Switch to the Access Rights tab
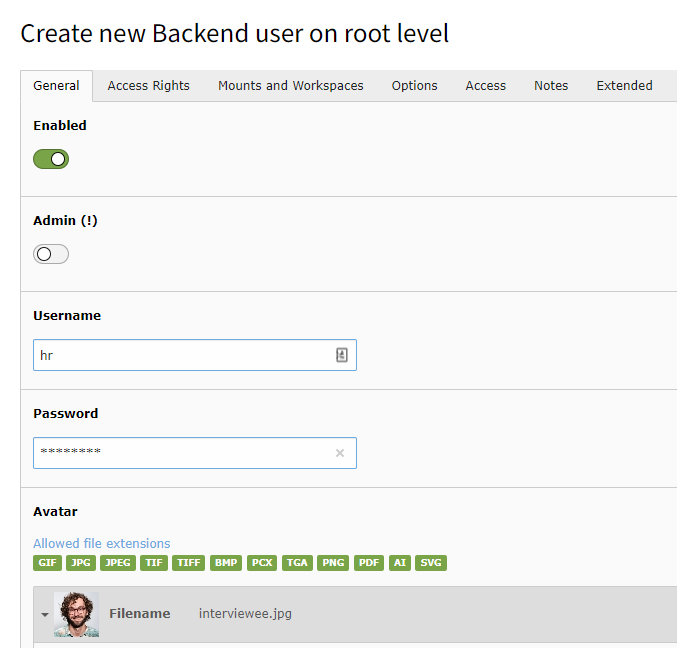The image size is (677, 648). [x=149, y=85]
